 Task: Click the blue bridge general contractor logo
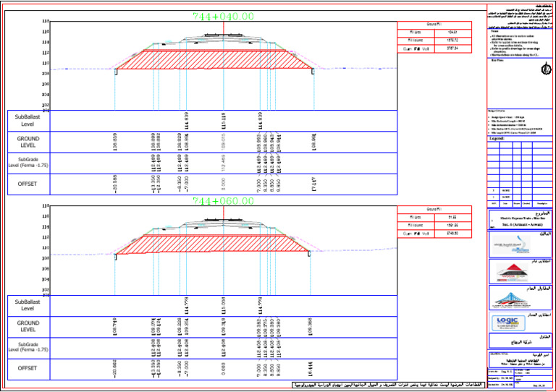[510, 300]
